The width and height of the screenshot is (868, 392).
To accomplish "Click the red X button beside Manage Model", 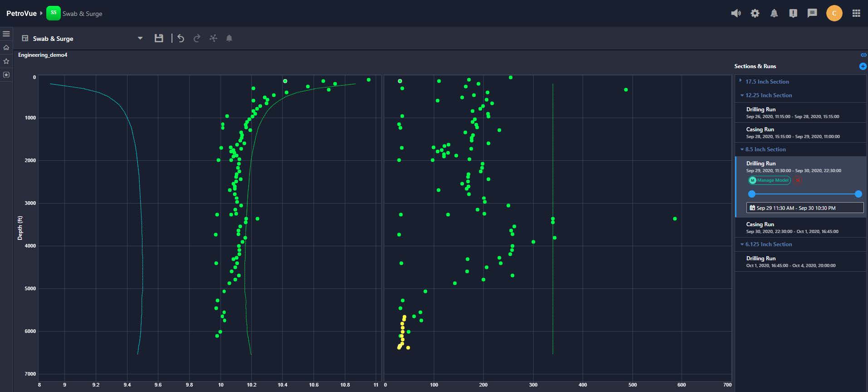I will pyautogui.click(x=797, y=180).
